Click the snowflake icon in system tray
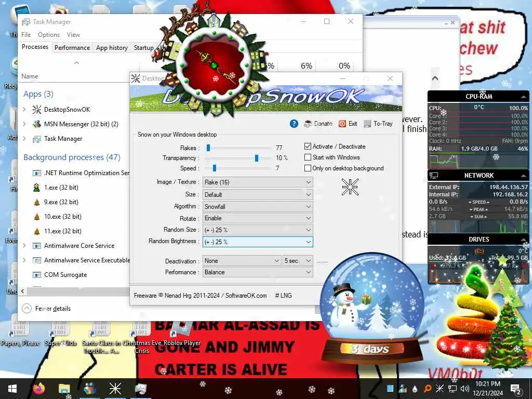This screenshot has width=532, height=399. tap(440, 389)
